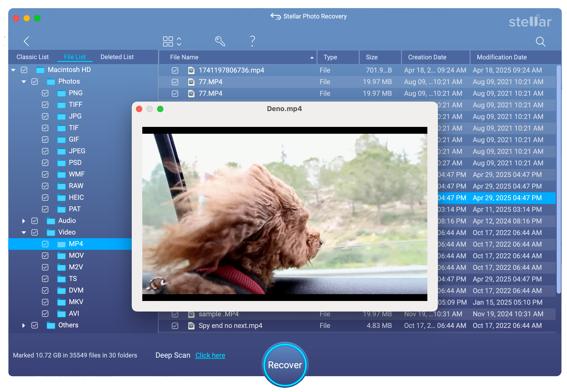Toggle the JPEG folder checkbox
The image size is (567, 392).
tap(45, 151)
